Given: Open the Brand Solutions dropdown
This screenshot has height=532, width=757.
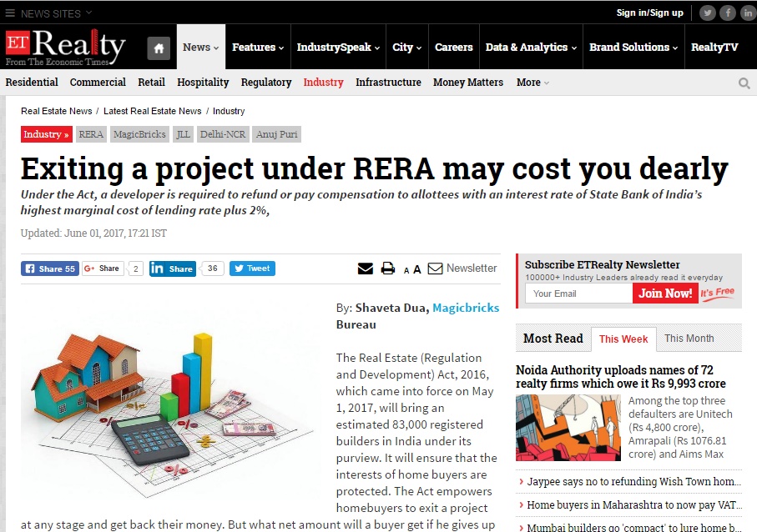Looking at the screenshot, I should 633,48.
